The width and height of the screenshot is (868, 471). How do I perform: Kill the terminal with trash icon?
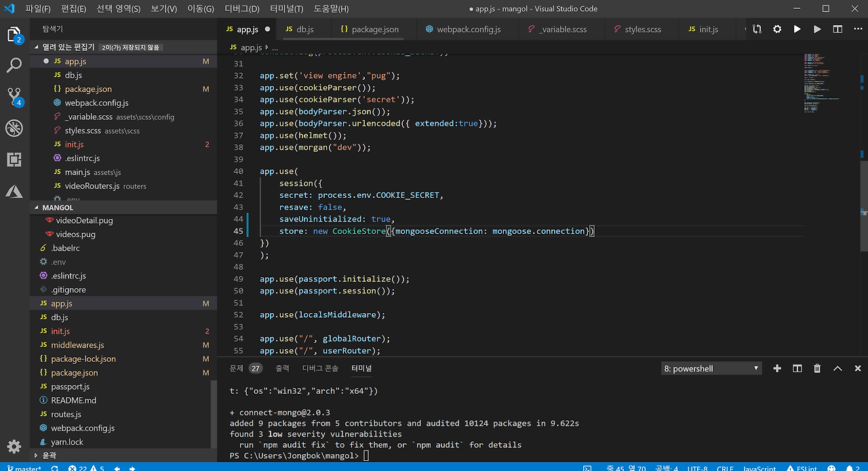click(x=817, y=368)
